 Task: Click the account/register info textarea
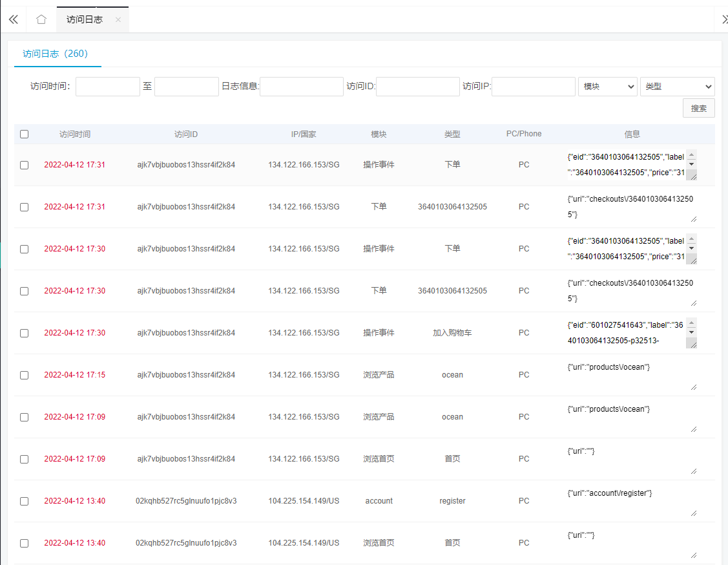coord(632,501)
